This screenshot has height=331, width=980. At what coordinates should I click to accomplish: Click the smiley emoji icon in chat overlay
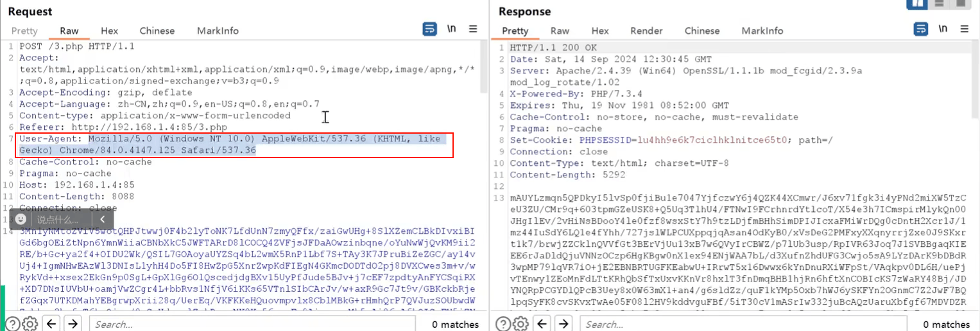click(21, 219)
